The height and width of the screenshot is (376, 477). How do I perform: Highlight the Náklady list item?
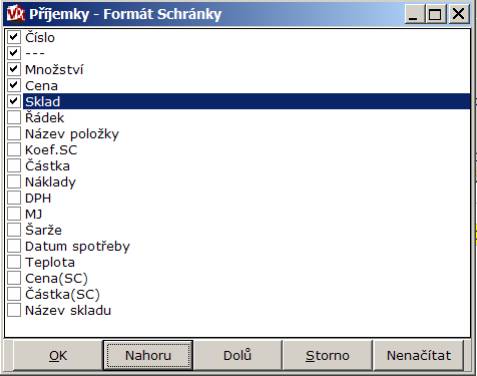pos(50,182)
